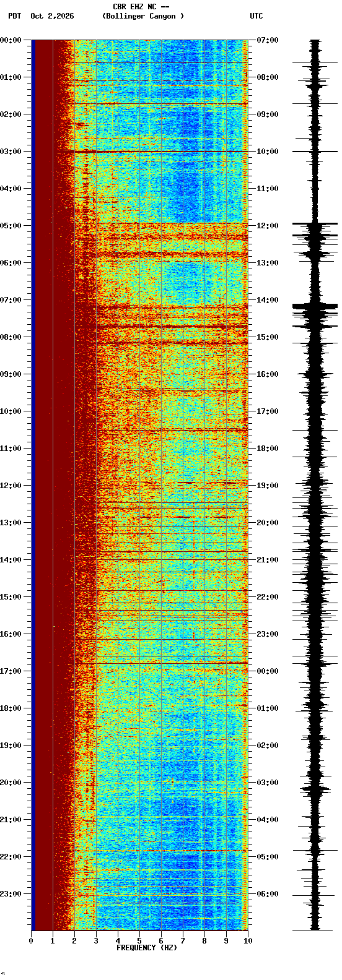342x980 pixels.
Task: Select the 14:00 UTC time label
Action: click(268, 300)
